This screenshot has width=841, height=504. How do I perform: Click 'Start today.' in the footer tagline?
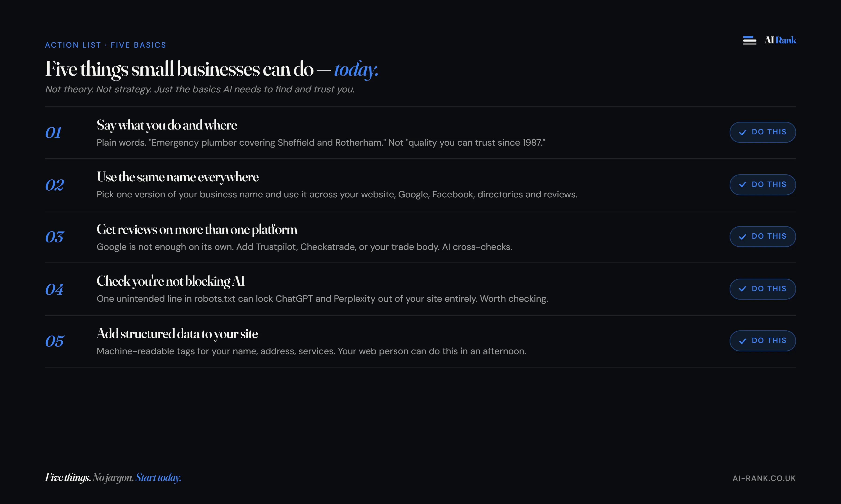point(158,477)
